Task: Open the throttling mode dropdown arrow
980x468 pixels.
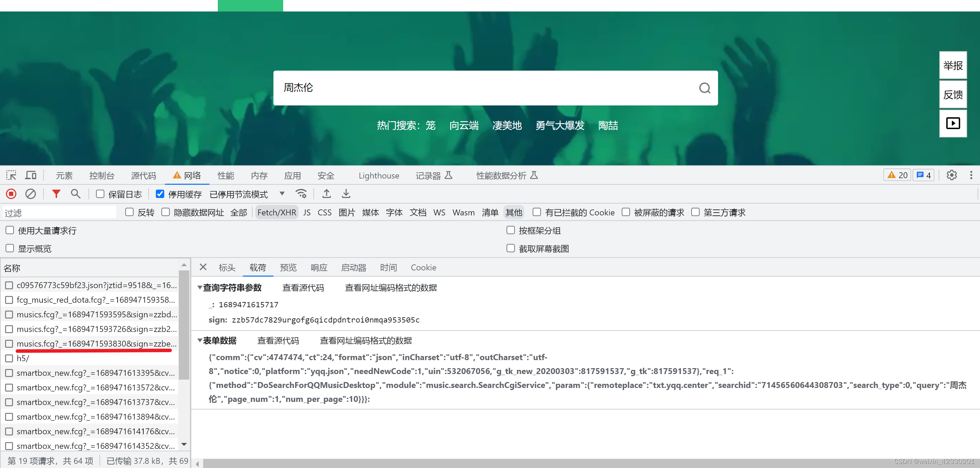Action: [x=282, y=194]
